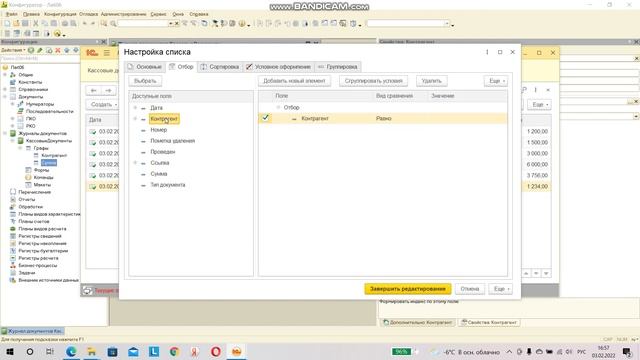The width and height of the screenshot is (640, 360).
Task: Select Номер in available fields
Action: click(x=159, y=130)
